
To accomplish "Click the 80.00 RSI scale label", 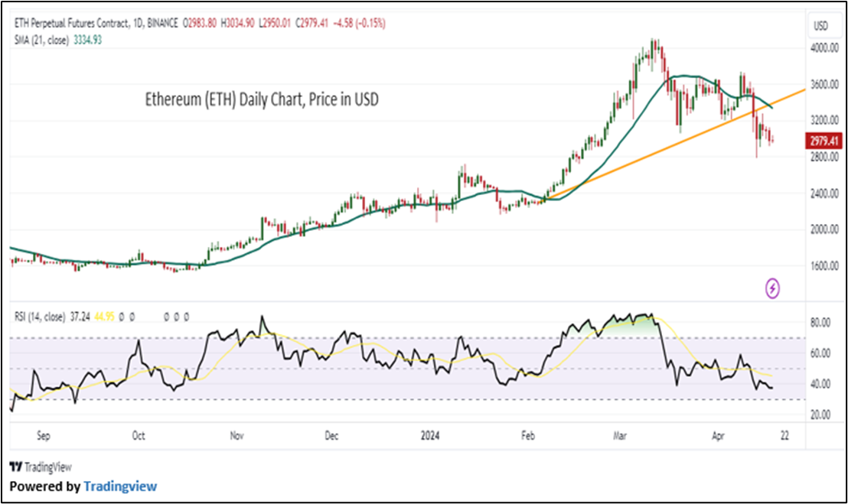I will 820,323.
